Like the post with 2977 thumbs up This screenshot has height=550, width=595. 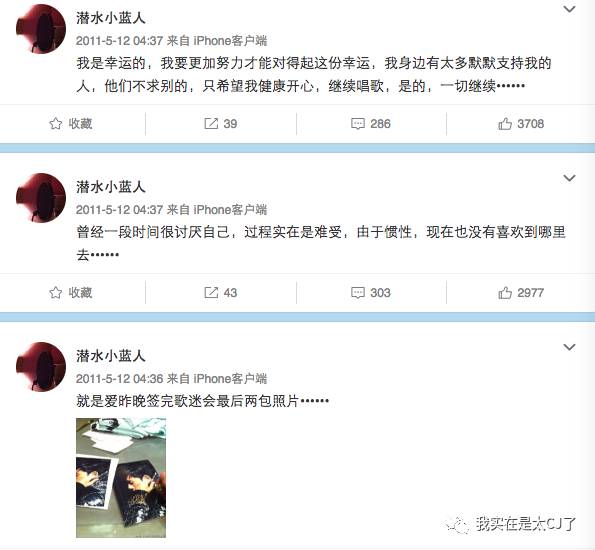521,293
